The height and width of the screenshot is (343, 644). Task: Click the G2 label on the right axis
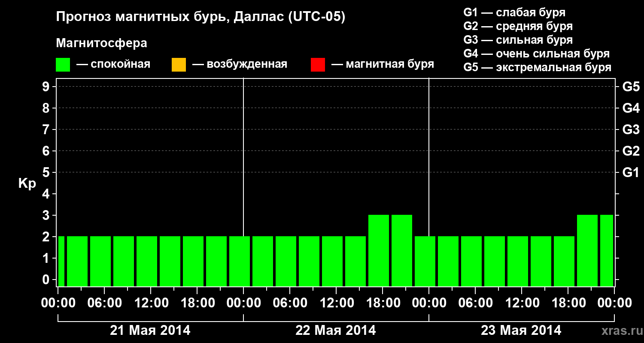(x=631, y=151)
